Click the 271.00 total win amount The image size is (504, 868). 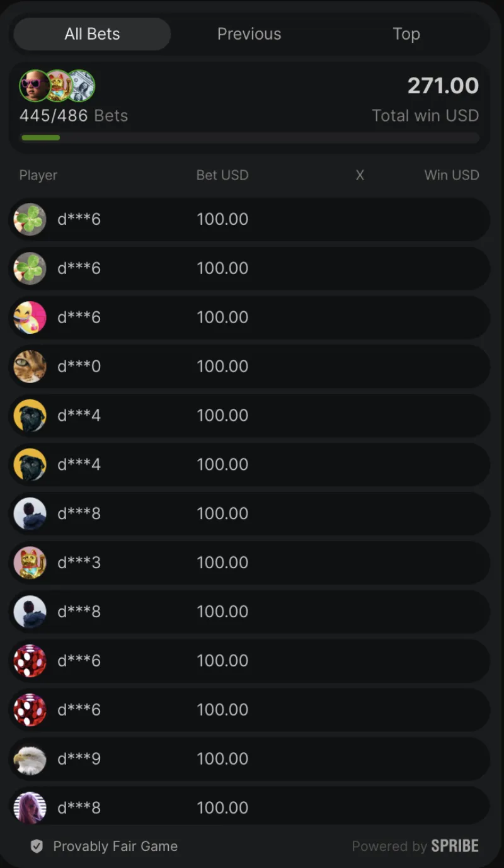tap(443, 86)
